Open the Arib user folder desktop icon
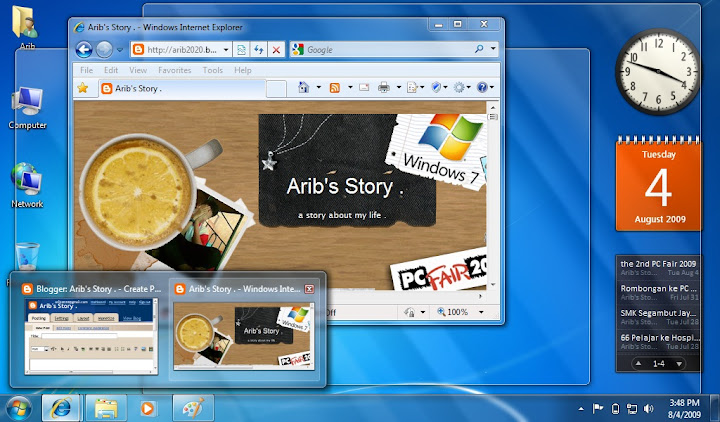The width and height of the screenshot is (720, 422). 26,27
